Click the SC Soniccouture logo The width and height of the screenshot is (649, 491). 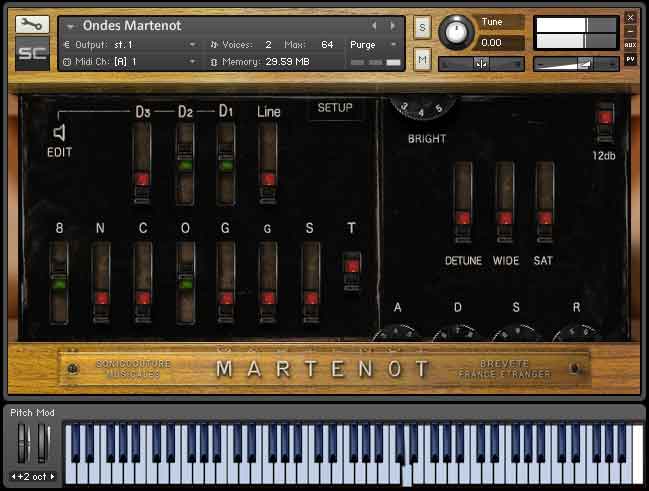(x=32, y=53)
